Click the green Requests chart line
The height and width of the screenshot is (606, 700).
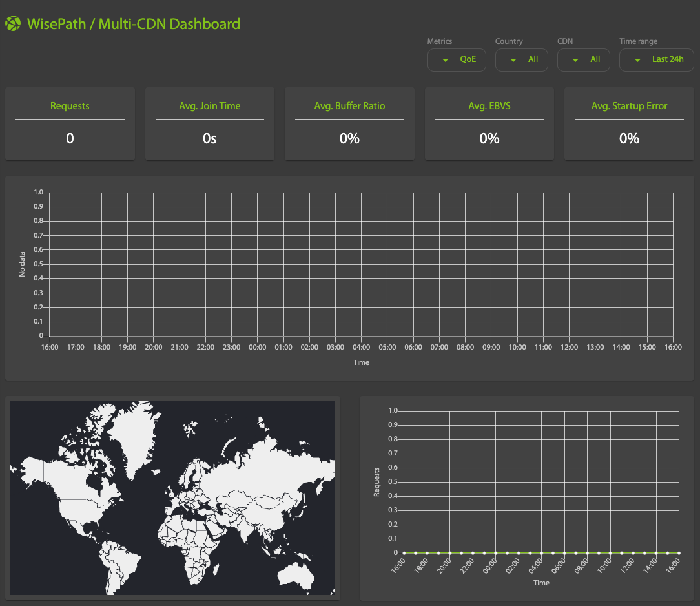(x=536, y=552)
